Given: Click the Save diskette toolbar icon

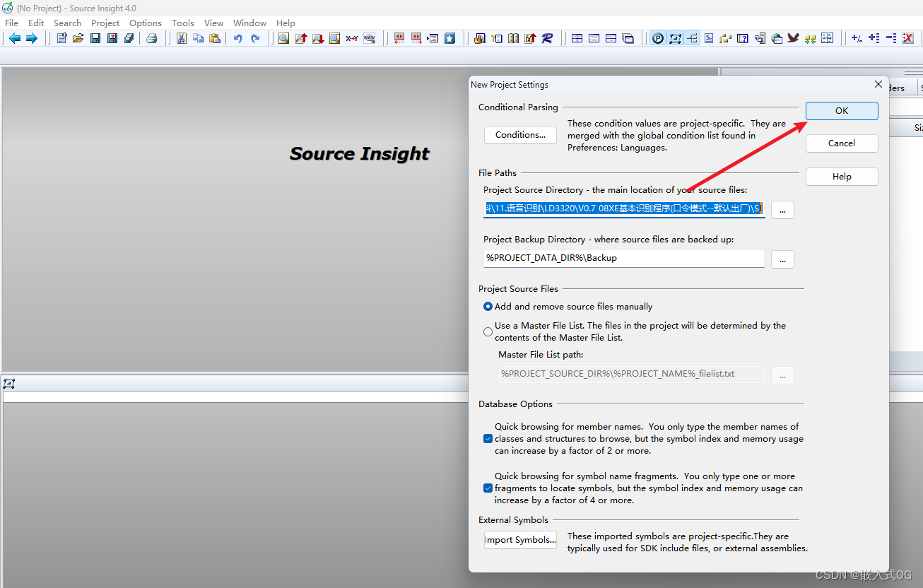Looking at the screenshot, I should click(x=95, y=38).
